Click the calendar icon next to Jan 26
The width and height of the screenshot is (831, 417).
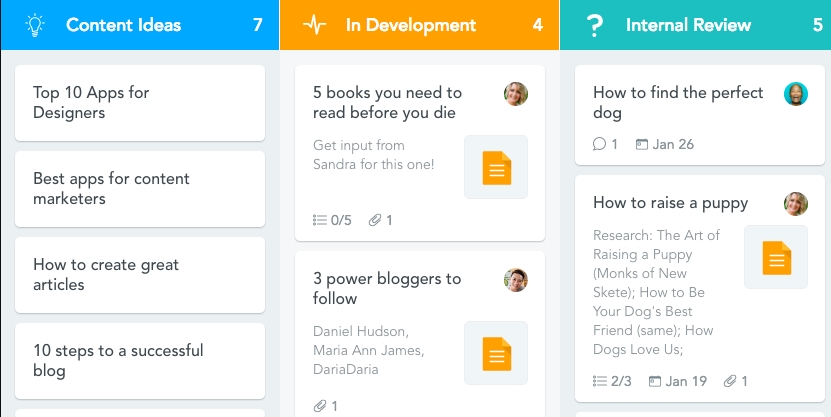[642, 144]
